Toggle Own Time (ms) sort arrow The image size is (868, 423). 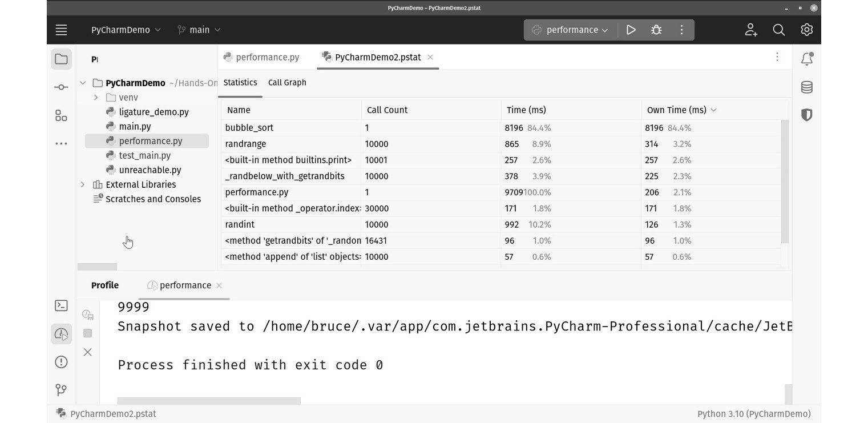click(x=713, y=110)
